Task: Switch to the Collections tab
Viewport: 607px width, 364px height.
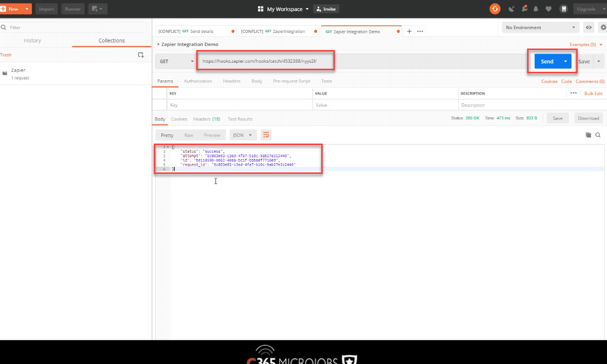Action: tap(112, 40)
